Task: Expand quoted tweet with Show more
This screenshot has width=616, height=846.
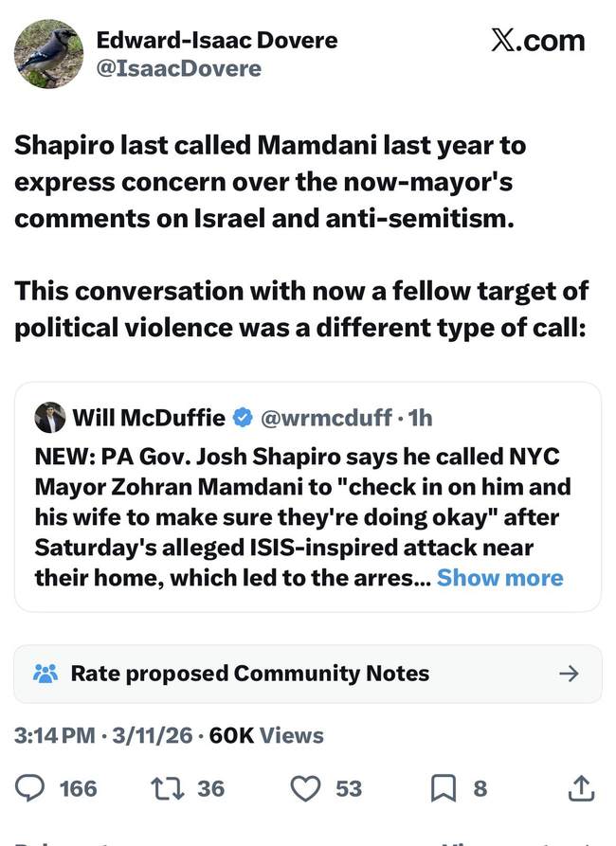Action: [499, 578]
